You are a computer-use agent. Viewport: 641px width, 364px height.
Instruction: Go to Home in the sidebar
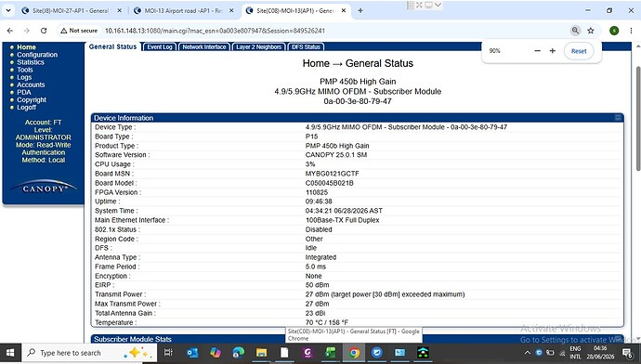click(26, 47)
